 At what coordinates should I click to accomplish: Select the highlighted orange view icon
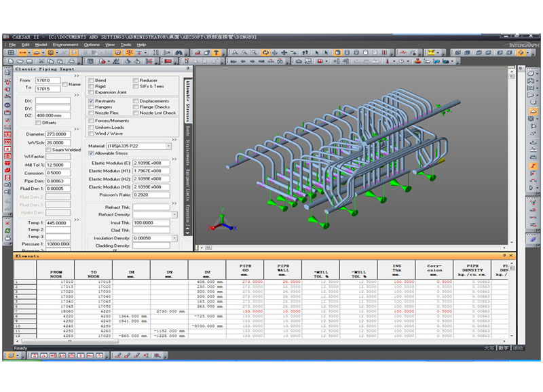pos(265,52)
